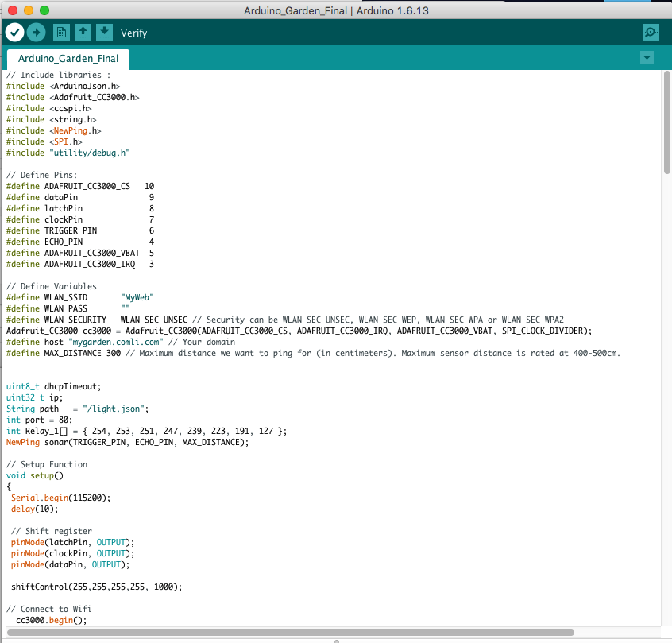Click the '#include "utility/debug.h"' line
Image resolution: width=672 pixels, height=643 pixels.
click(68, 153)
